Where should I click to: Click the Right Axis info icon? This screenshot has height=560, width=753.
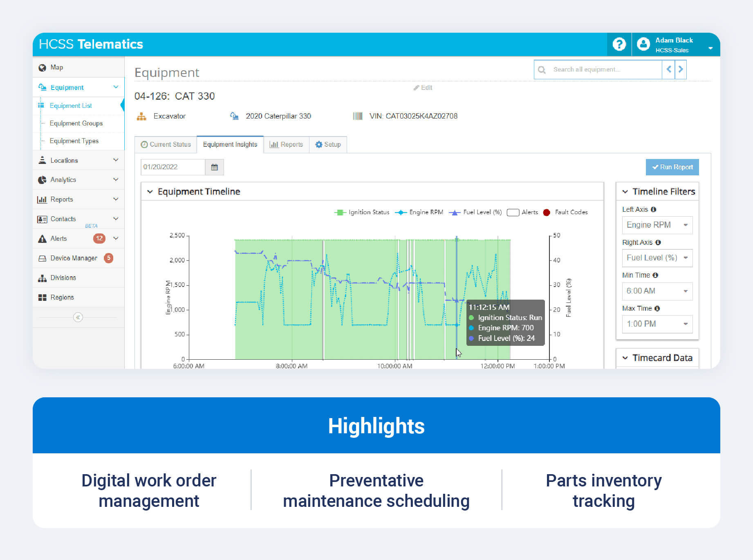[658, 242]
